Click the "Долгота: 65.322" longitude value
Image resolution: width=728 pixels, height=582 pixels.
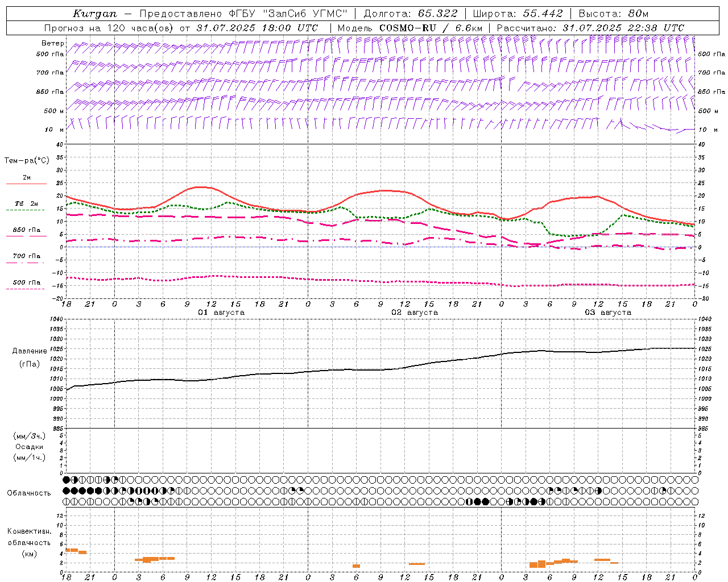tap(410, 14)
